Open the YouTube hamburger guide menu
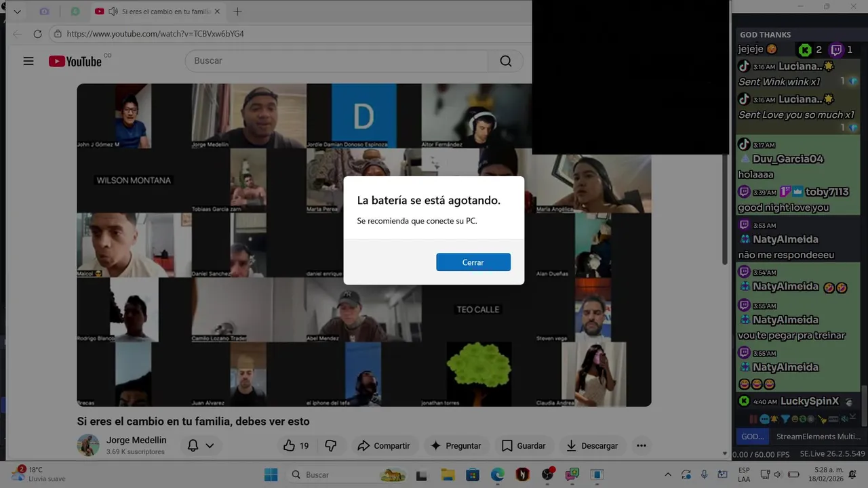The image size is (868, 488). coord(28,61)
